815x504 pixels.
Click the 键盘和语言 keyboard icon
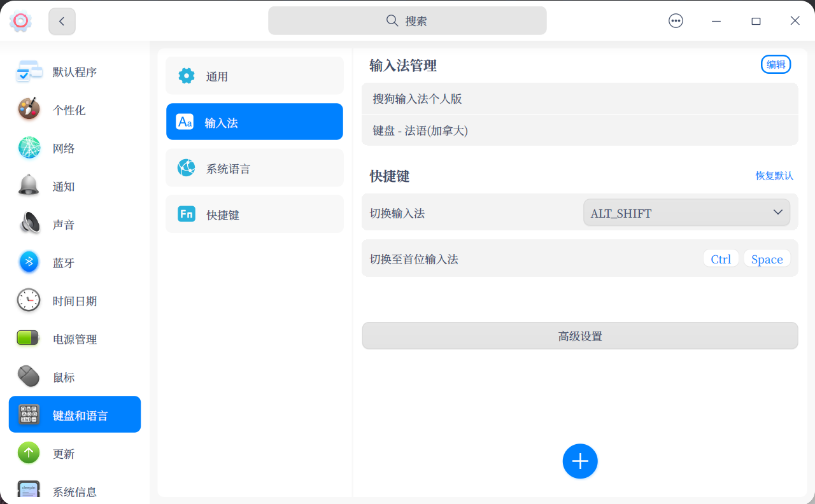(x=29, y=415)
